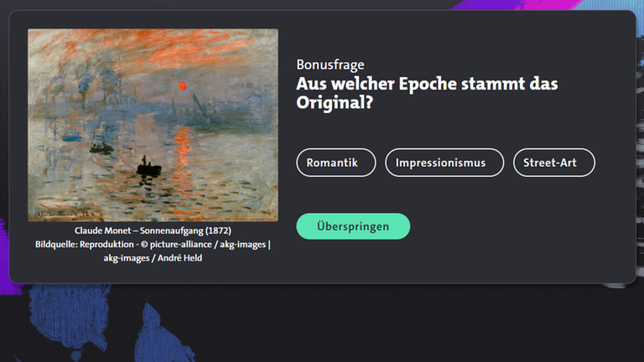Select the caption Claude Monet – Sonnenaufgang (1872)
The height and width of the screenshot is (362, 644).
[153, 230]
